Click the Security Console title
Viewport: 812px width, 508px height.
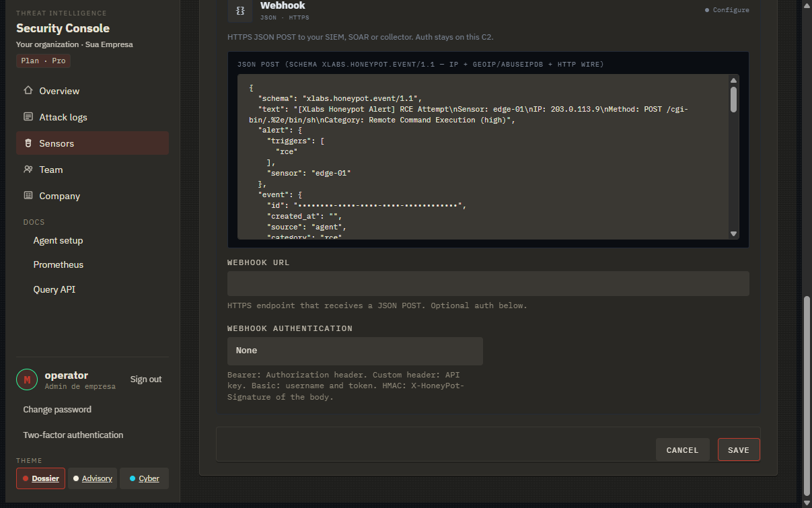point(63,28)
